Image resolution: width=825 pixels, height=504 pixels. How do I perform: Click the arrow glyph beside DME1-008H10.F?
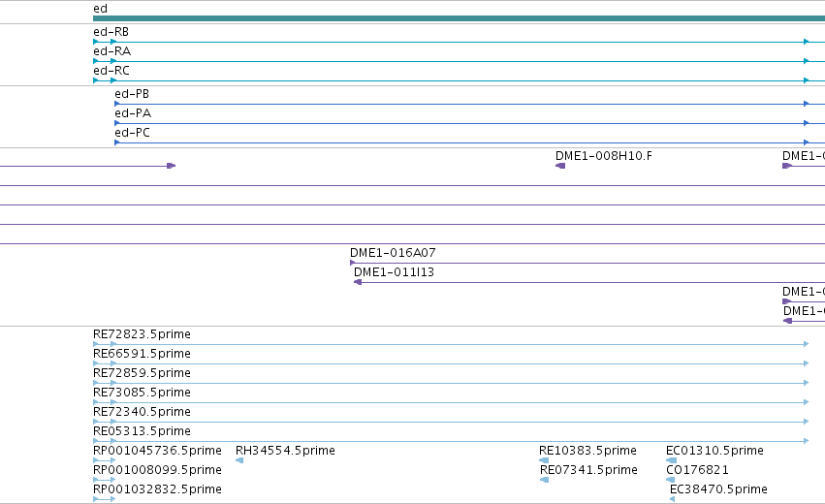[560, 166]
